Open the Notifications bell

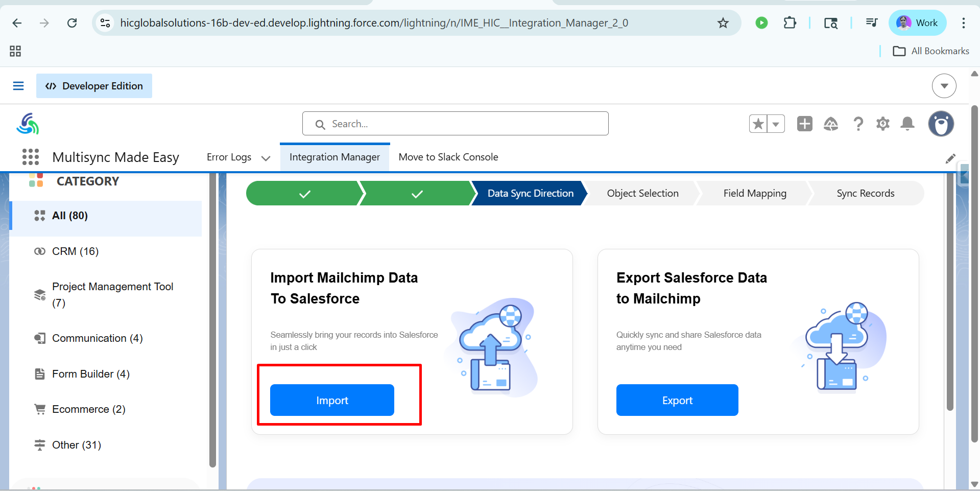coord(907,124)
